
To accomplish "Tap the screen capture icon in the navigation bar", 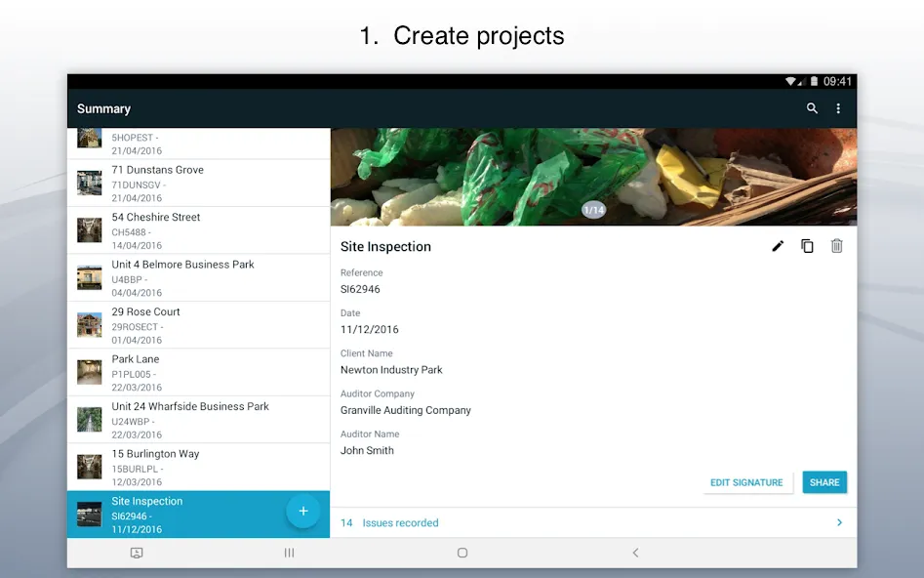I will click(137, 553).
